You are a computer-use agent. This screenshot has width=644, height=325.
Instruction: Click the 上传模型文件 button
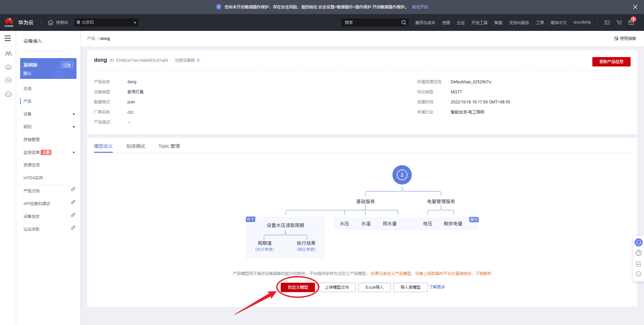coord(337,287)
